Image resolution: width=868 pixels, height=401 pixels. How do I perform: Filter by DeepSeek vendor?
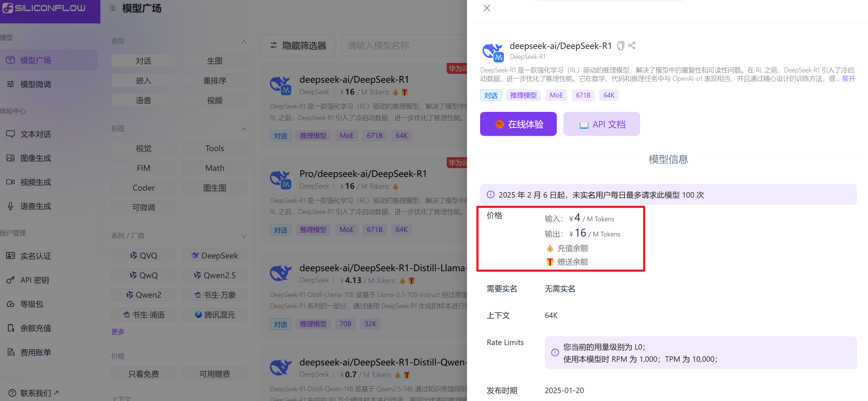(214, 256)
